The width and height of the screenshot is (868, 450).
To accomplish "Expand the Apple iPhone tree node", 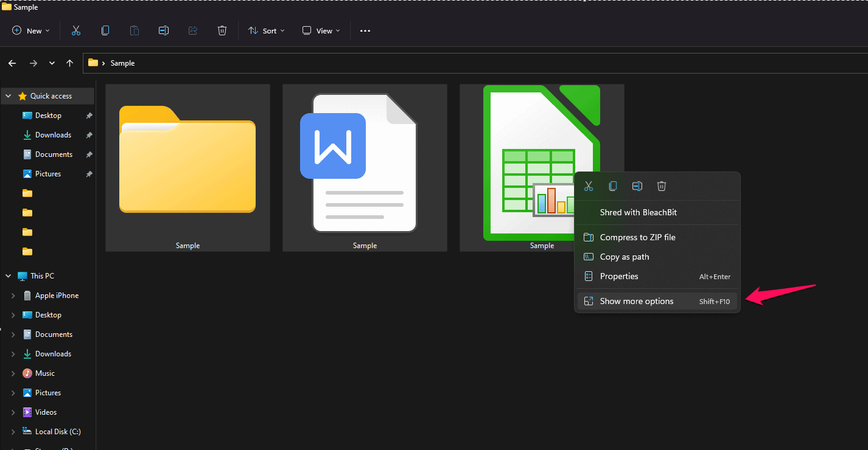I will click(x=13, y=296).
